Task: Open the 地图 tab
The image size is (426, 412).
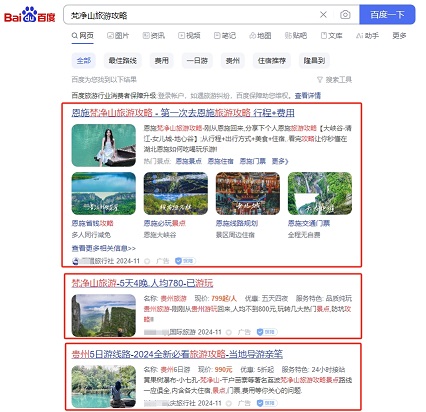Action: click(x=260, y=35)
